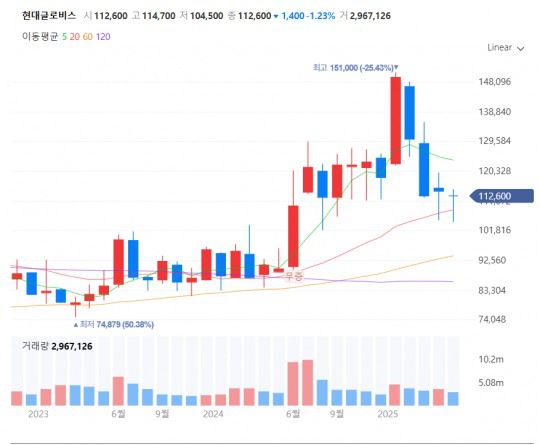Toggle the 60-period moving average
540x445 pixels.
[88, 37]
